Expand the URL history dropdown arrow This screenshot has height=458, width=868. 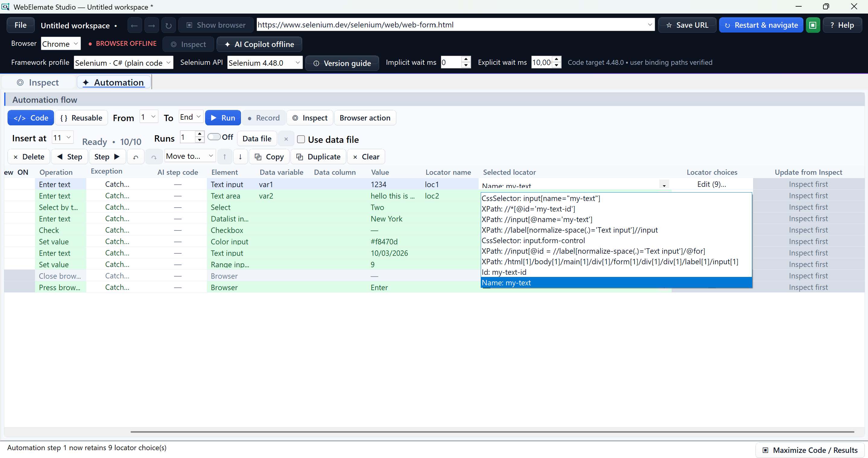[650, 25]
